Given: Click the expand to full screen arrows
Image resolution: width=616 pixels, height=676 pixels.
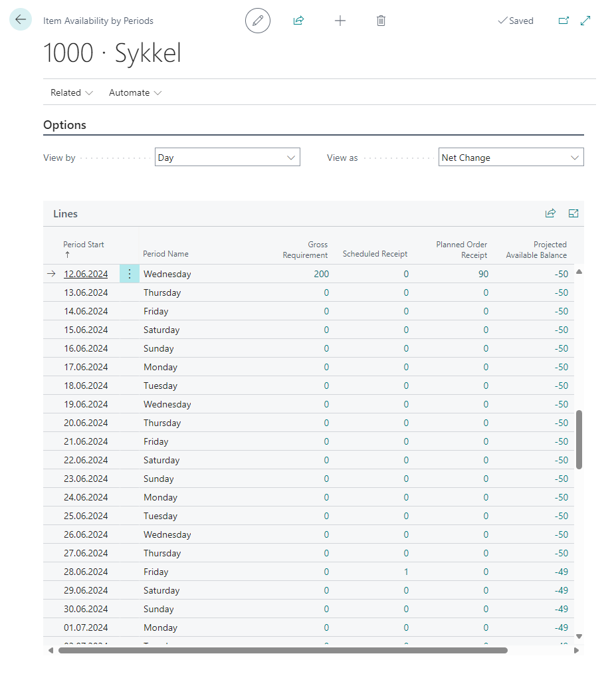Looking at the screenshot, I should click(x=585, y=21).
